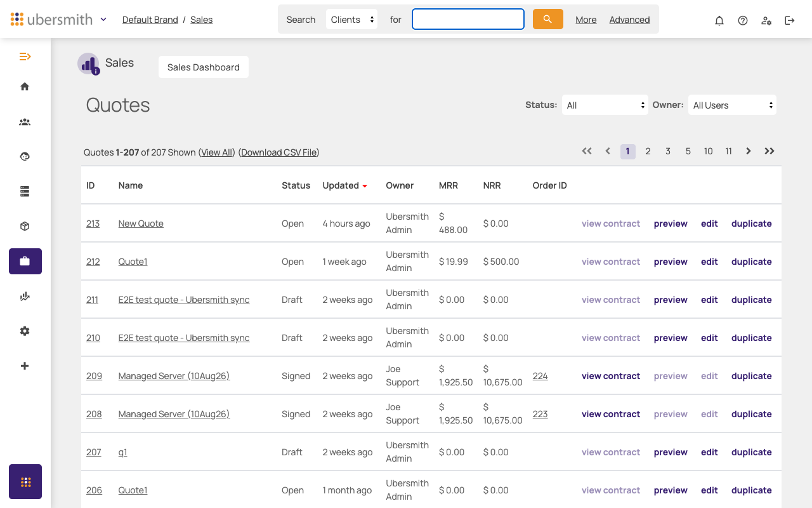View contract for quote 209
Screen dimensions: 812x508
(611, 376)
